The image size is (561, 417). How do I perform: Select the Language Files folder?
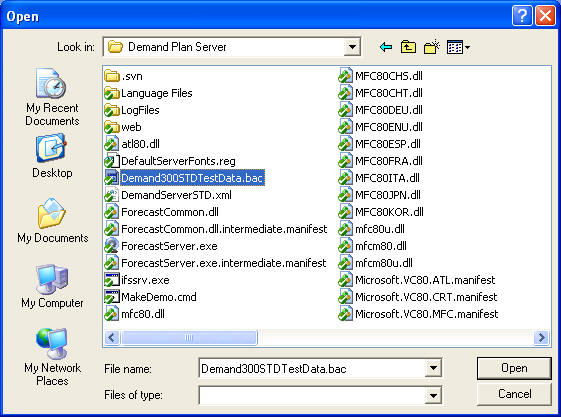(148, 93)
